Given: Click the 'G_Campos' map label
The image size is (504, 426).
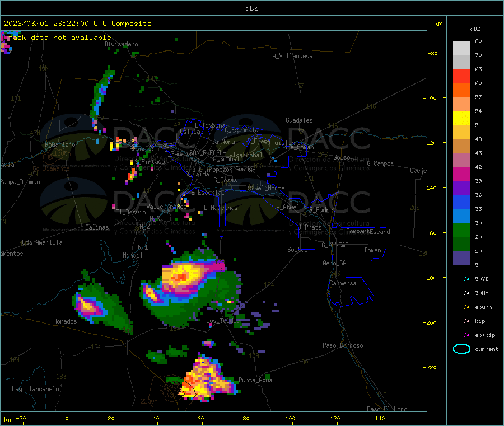Looking at the screenshot, I should [x=380, y=163].
